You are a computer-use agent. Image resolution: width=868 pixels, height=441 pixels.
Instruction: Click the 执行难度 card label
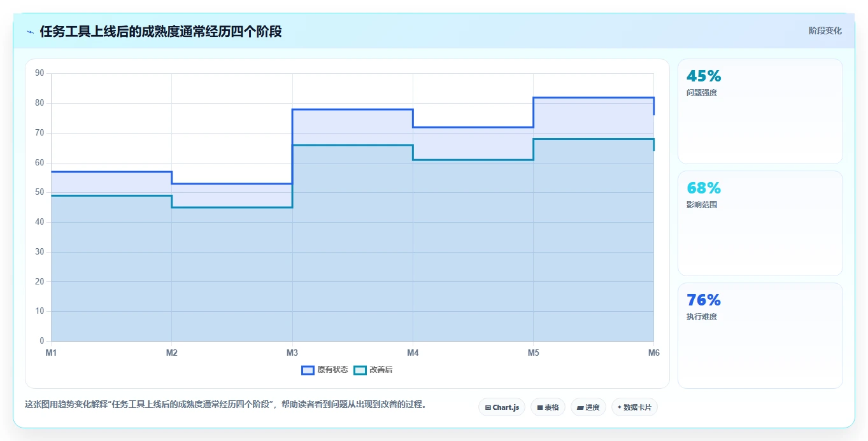[702, 317]
